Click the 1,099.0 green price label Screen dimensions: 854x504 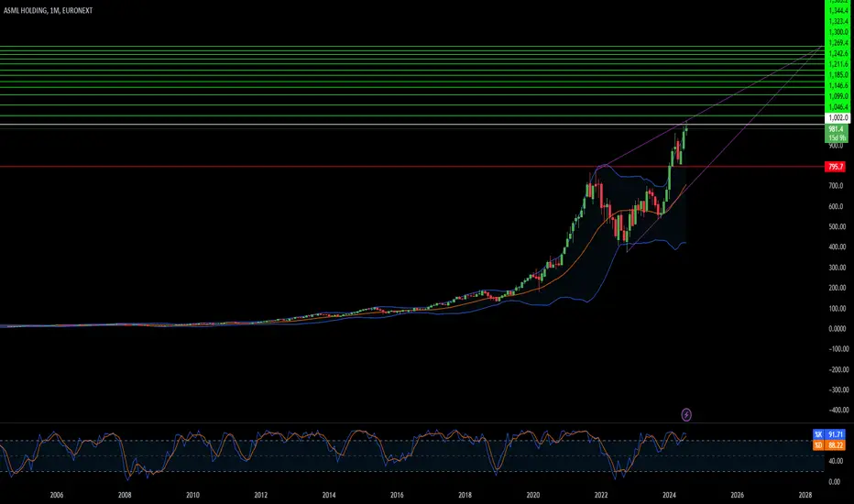[838, 96]
